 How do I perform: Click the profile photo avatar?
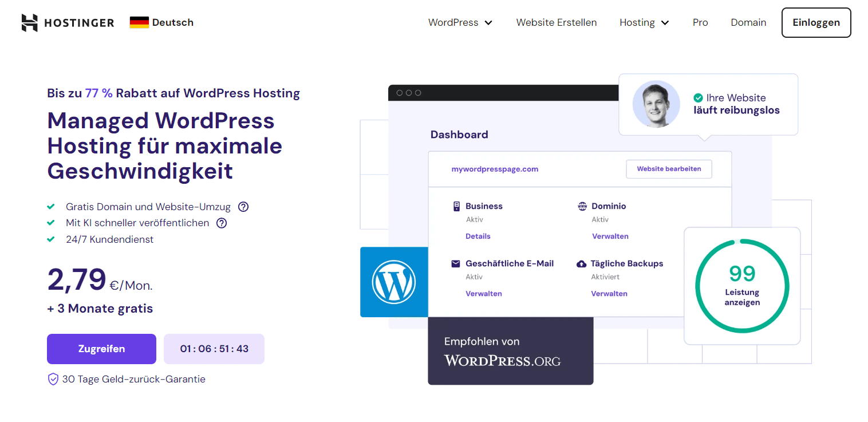click(656, 104)
